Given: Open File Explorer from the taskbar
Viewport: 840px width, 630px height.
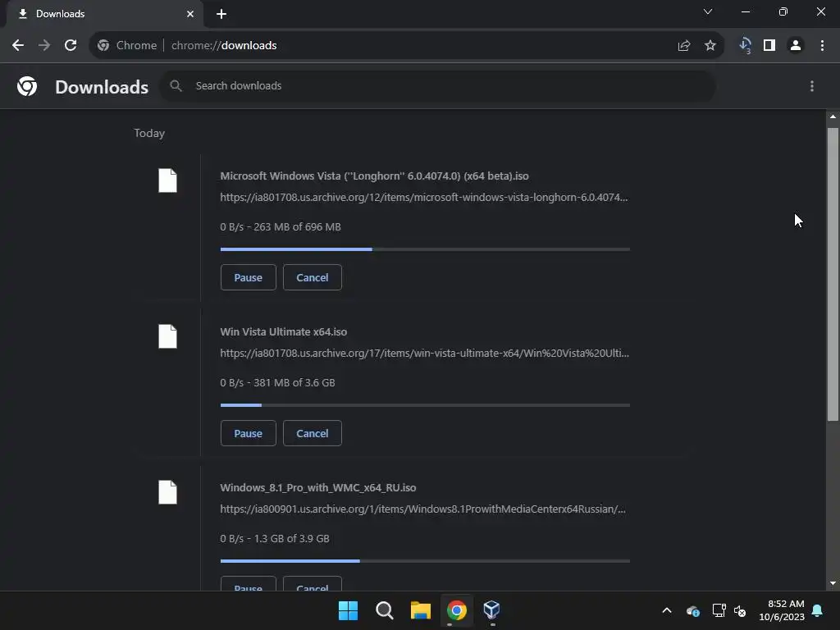Looking at the screenshot, I should click(x=421, y=610).
